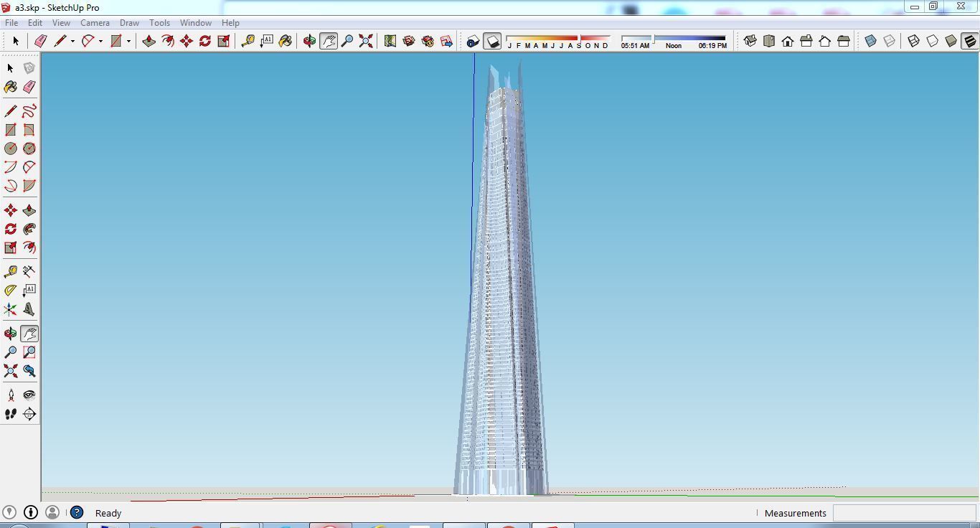Select the Protractor tool in left toolbar
980x528 pixels.
[11, 291]
